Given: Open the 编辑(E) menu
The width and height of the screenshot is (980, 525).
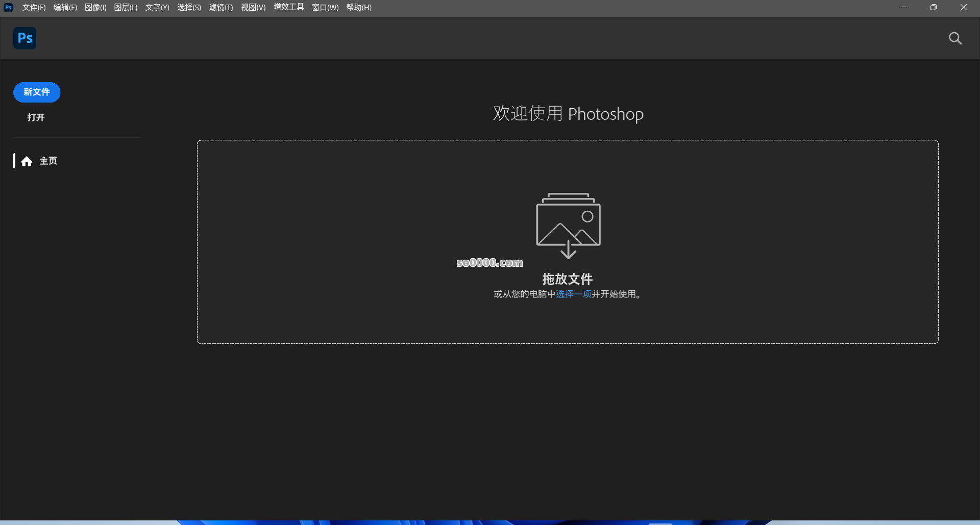Looking at the screenshot, I should [x=65, y=7].
